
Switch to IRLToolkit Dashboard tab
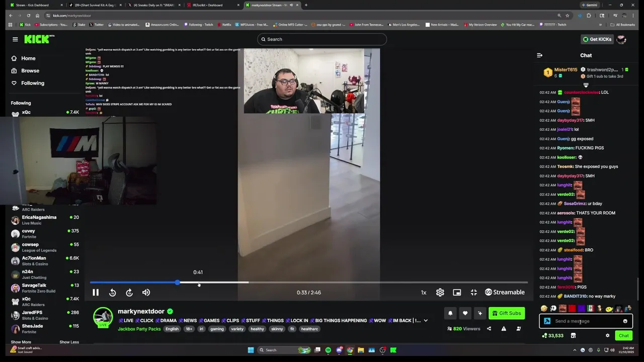tap(211, 5)
